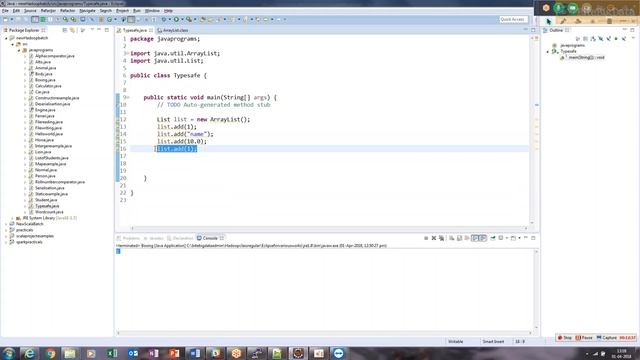This screenshot has height=360, width=640.
Task: Open TeamViewer from the taskbar
Action: 338,353
